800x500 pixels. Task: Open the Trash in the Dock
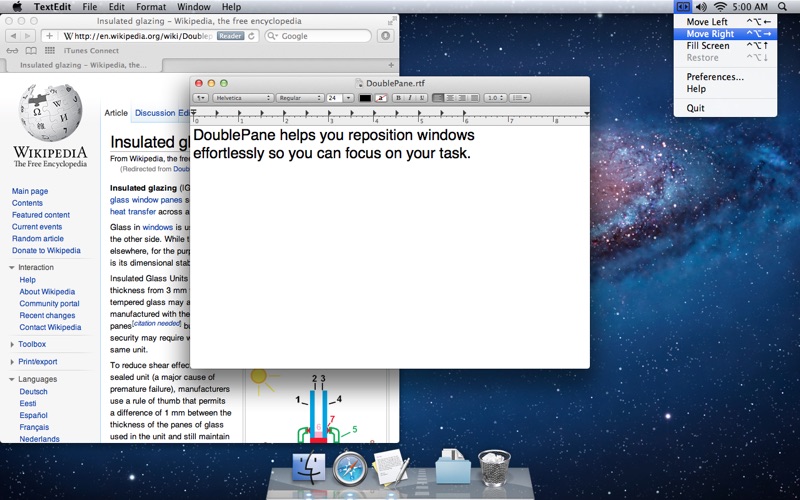[x=494, y=467]
